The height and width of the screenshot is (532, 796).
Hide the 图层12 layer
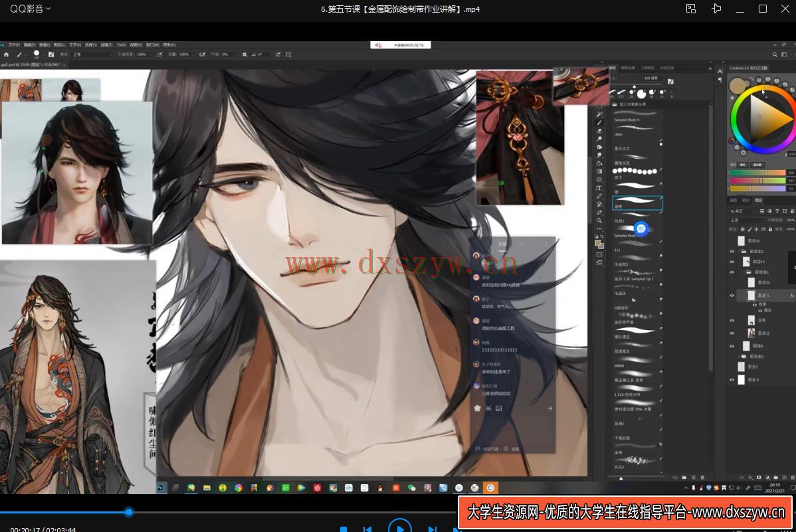(732, 333)
